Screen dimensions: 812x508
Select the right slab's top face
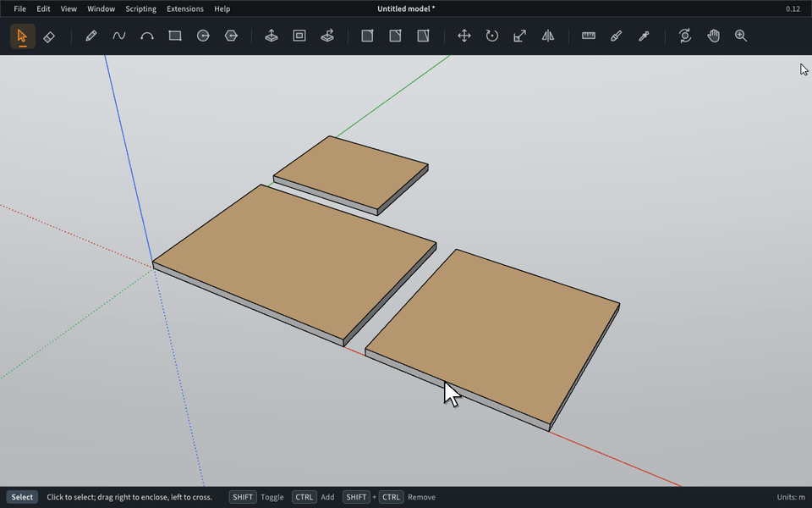492,336
